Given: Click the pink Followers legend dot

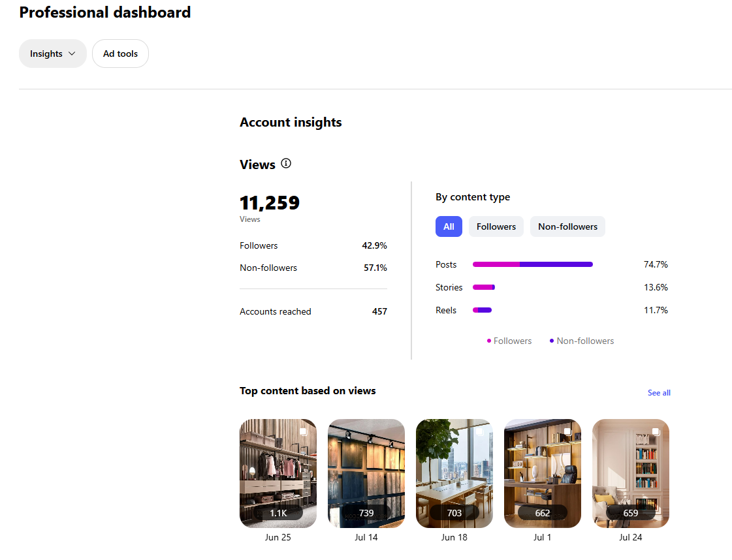Looking at the screenshot, I should (489, 341).
